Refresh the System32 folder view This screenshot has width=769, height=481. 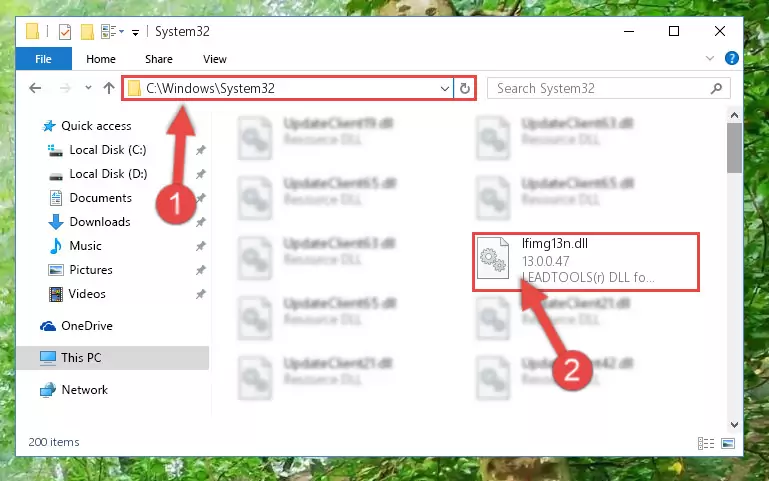click(464, 89)
